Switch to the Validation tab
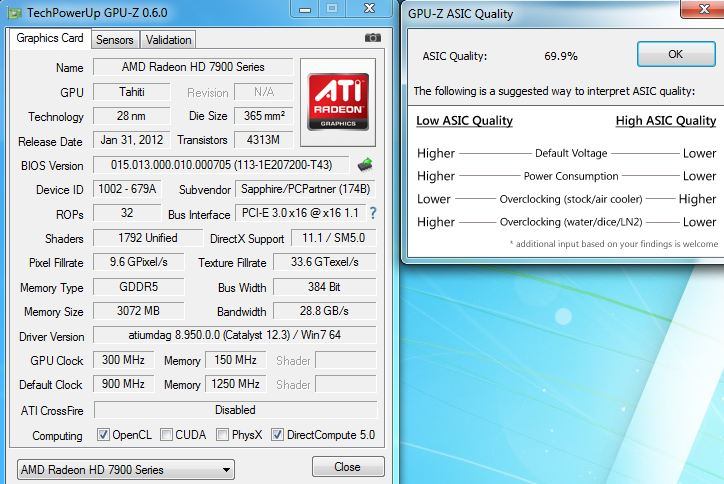Screen dimensions: 724x484 169,40
